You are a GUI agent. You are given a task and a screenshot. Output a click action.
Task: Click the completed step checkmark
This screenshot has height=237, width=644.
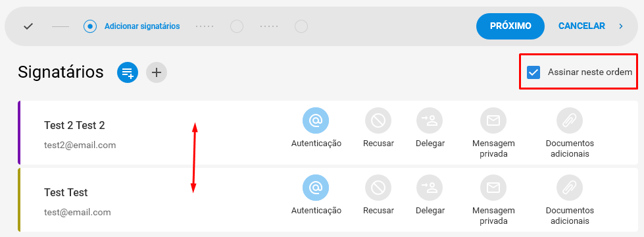(x=28, y=26)
